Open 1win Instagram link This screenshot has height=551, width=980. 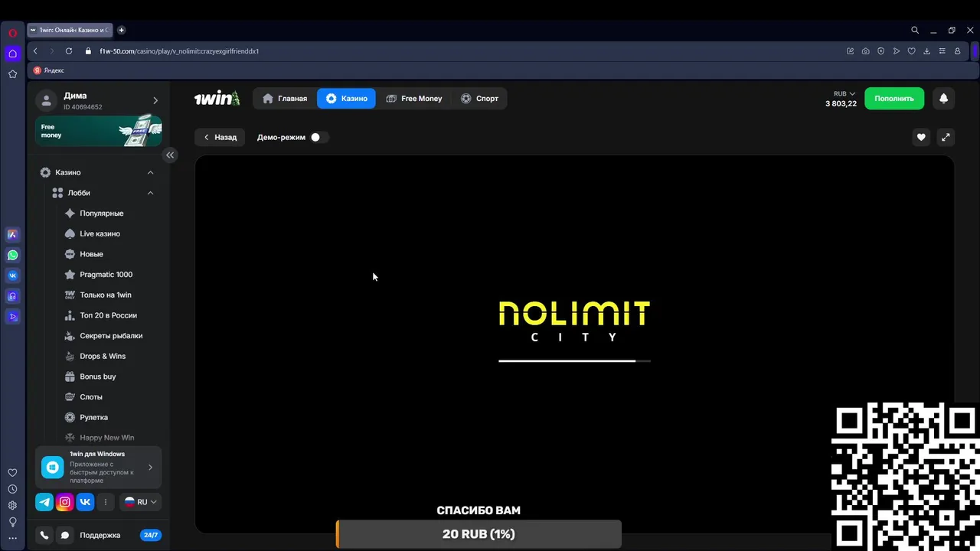click(x=65, y=502)
